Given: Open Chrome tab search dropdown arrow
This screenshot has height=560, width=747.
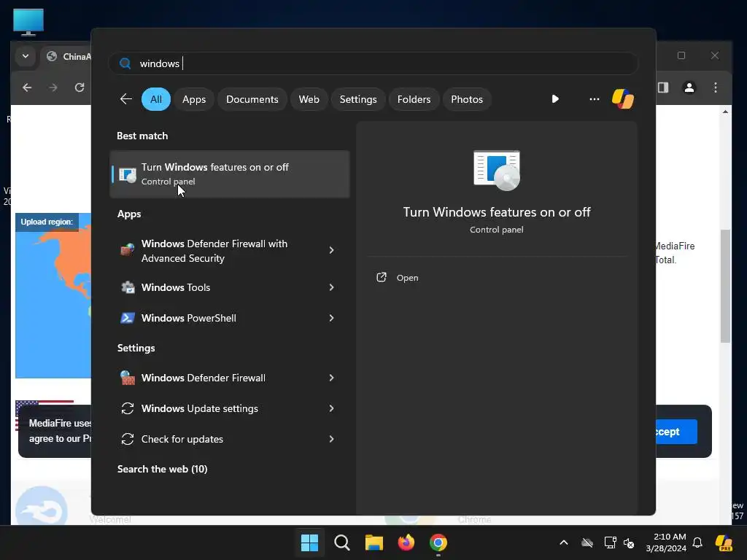Looking at the screenshot, I should coord(26,56).
